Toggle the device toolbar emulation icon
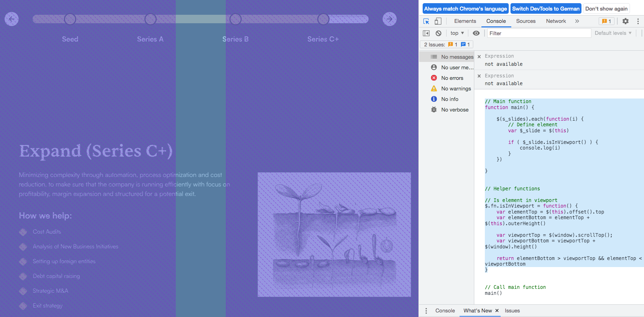Screen dimensions: 644x317 (438, 21)
